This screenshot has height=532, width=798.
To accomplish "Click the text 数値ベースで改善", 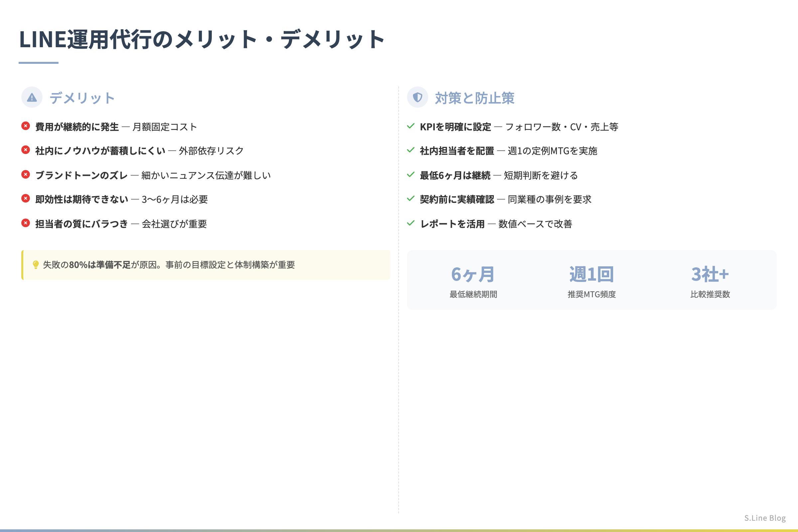I will pyautogui.click(x=535, y=224).
